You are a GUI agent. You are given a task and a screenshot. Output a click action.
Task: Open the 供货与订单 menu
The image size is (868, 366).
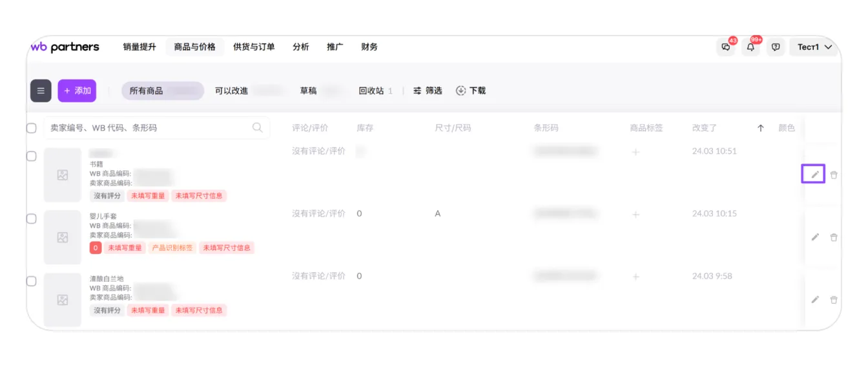pyautogui.click(x=254, y=47)
